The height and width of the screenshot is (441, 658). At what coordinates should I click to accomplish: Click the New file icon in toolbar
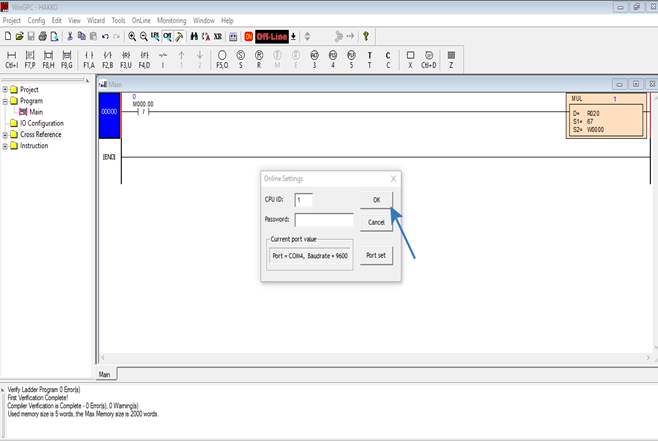coord(8,36)
